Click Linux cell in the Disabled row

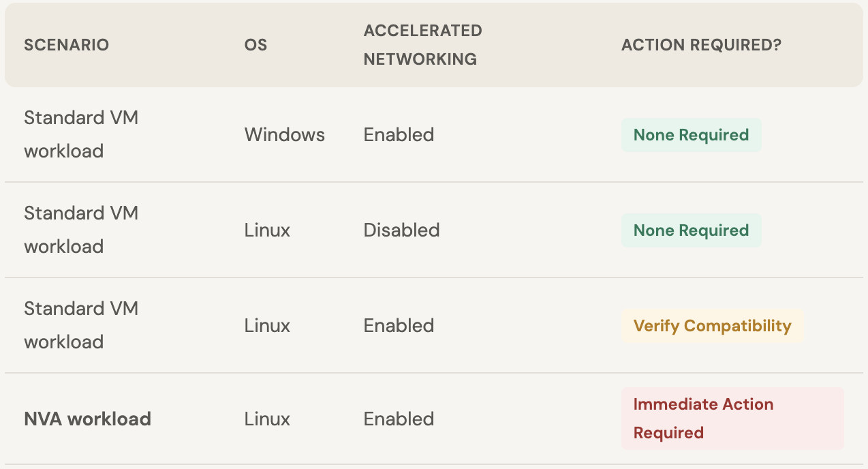click(x=267, y=230)
